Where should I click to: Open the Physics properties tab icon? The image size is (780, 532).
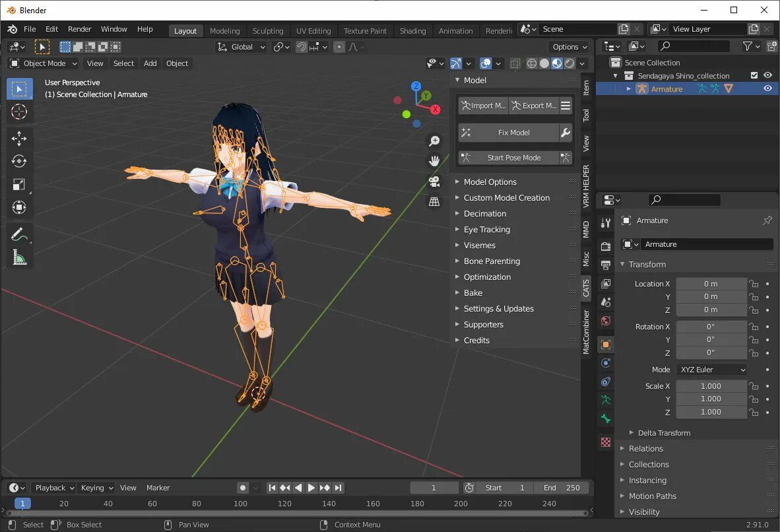pyautogui.click(x=605, y=363)
